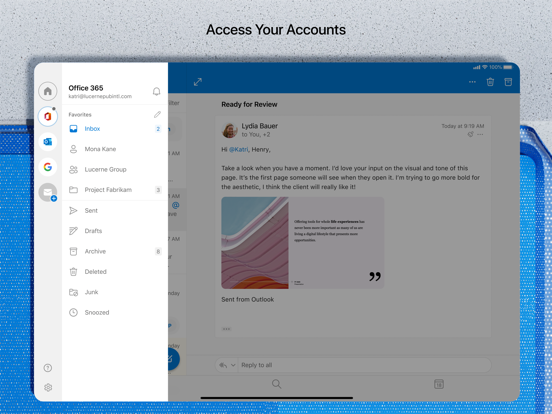The height and width of the screenshot is (414, 552).
Task: Open the Deleted folder
Action: (x=115, y=272)
